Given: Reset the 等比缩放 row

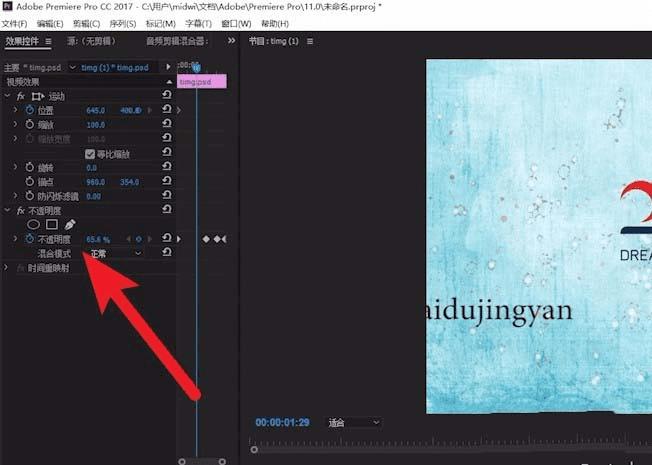Looking at the screenshot, I should [x=167, y=152].
